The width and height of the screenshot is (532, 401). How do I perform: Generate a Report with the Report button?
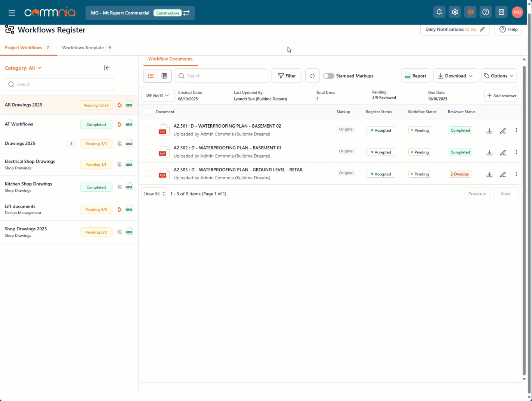pos(415,76)
